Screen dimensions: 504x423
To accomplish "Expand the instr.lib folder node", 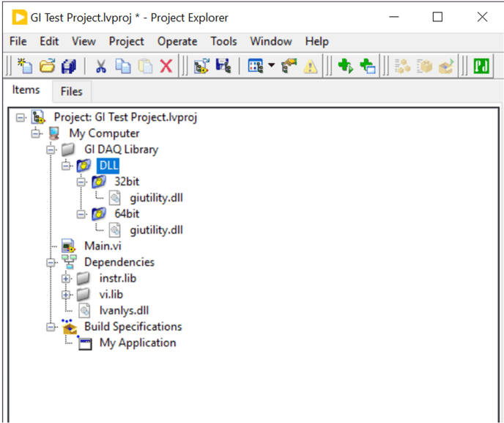I will coord(66,279).
